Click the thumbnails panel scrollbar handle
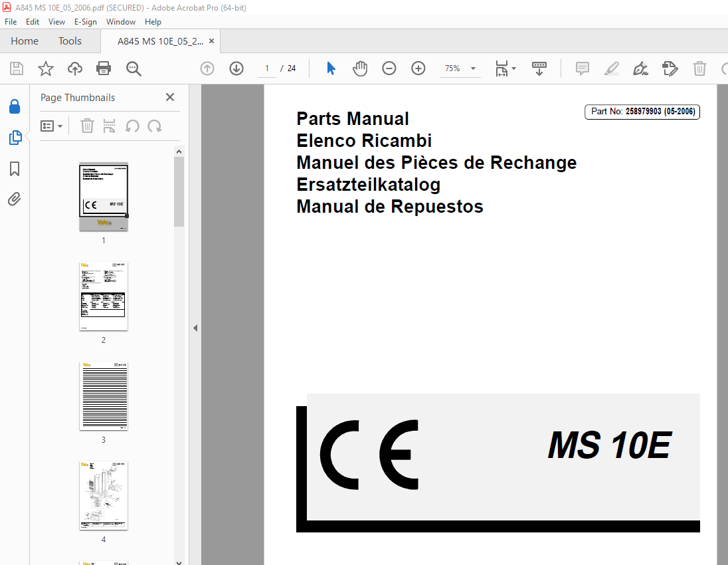728x565 pixels. tap(179, 191)
